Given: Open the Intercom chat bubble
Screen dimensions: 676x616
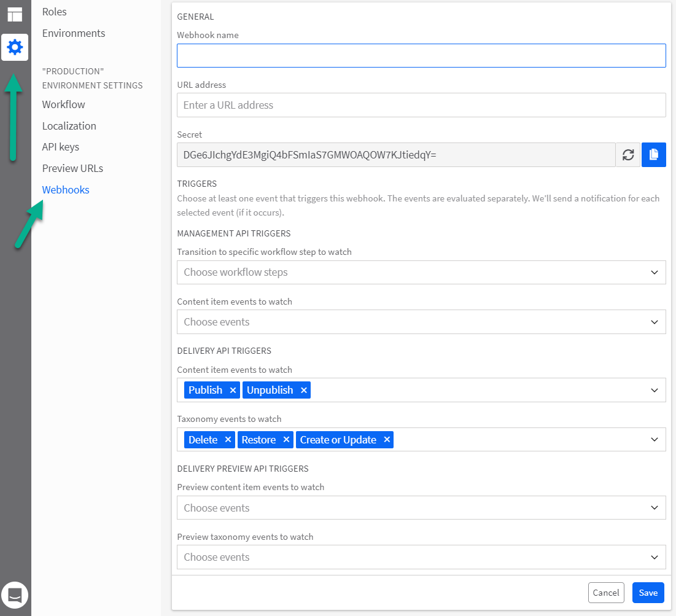Looking at the screenshot, I should pos(15,595).
